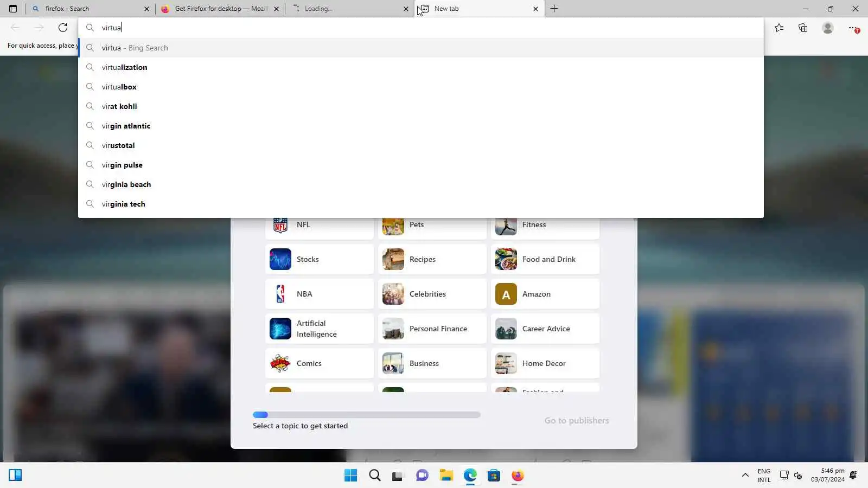Image resolution: width=868 pixels, height=488 pixels.
Task: Switch to 'Get Firefox for desktop' tab
Action: [x=220, y=9]
